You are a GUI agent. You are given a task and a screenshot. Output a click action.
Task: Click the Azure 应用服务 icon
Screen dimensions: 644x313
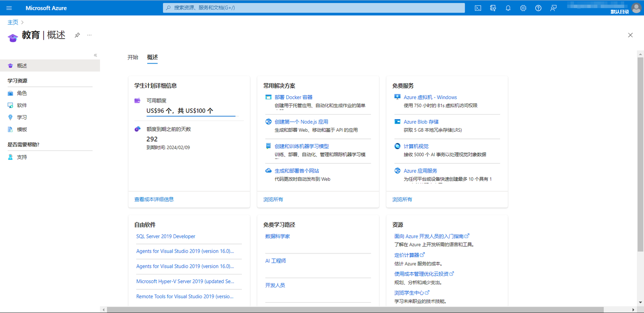coord(397,171)
